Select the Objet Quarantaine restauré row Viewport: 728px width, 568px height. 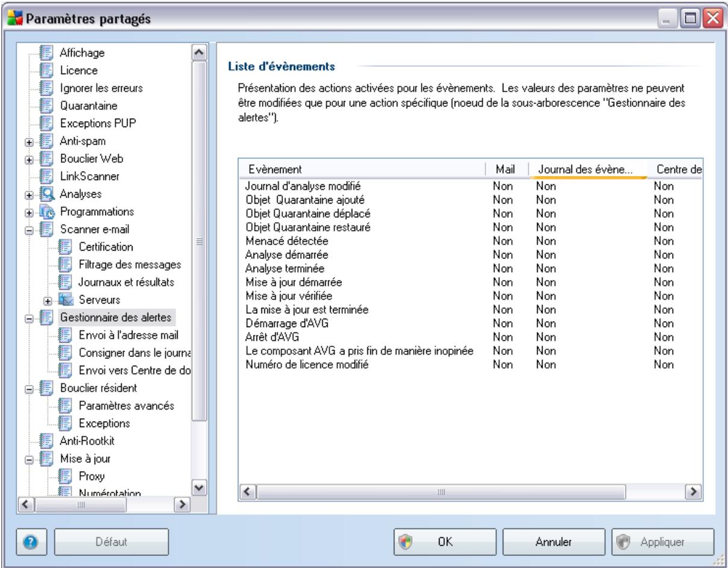click(x=470, y=226)
